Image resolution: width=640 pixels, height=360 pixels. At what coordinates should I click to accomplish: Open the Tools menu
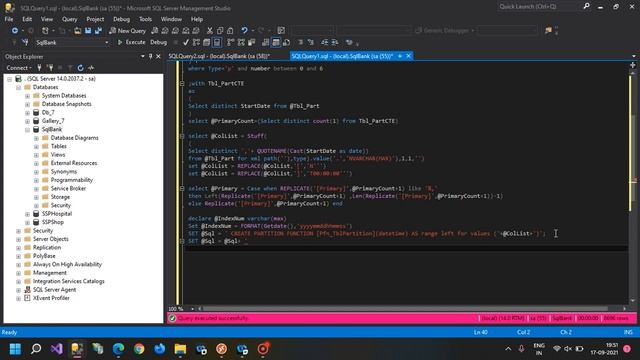tap(145, 19)
